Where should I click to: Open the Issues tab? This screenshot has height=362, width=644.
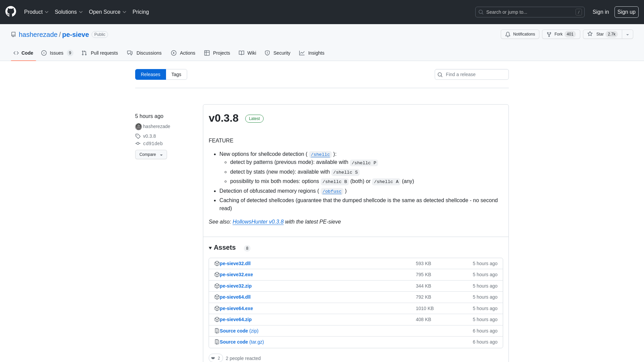tap(57, 53)
